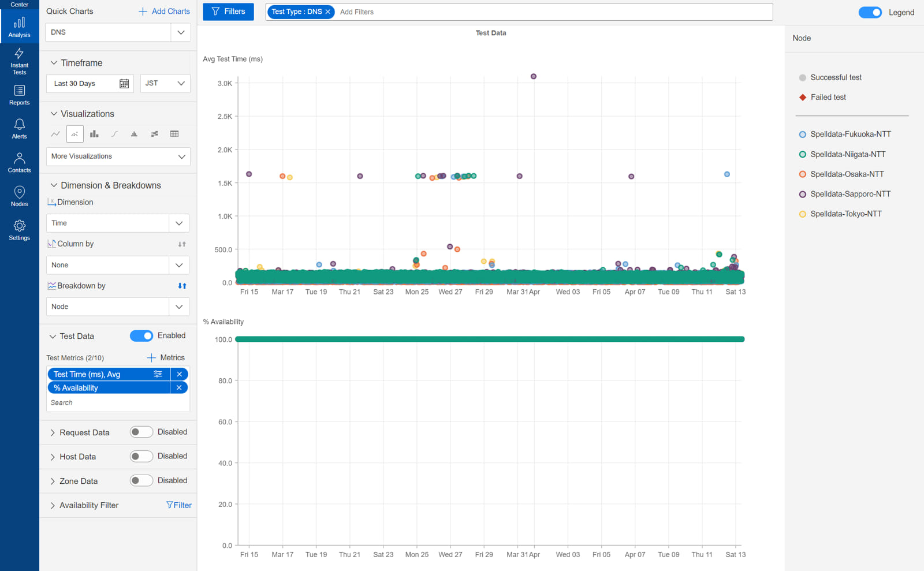Enable the Zone Data toggle
This screenshot has height=571, width=924.
point(141,480)
